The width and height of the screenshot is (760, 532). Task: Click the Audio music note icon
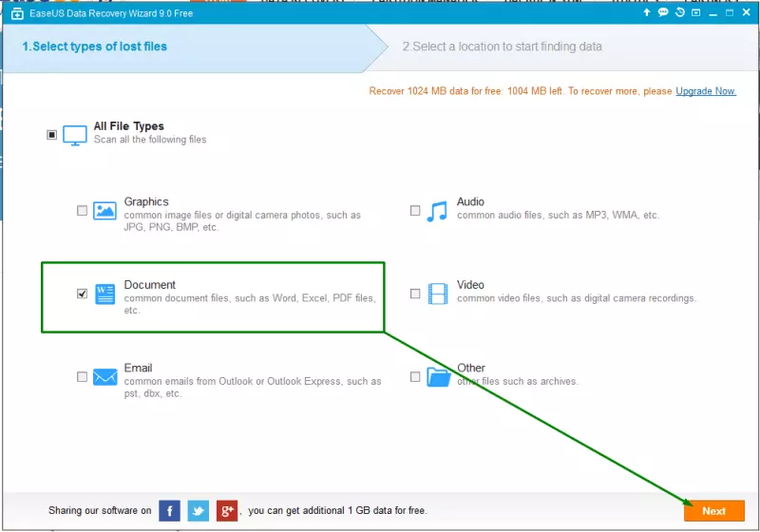437,211
